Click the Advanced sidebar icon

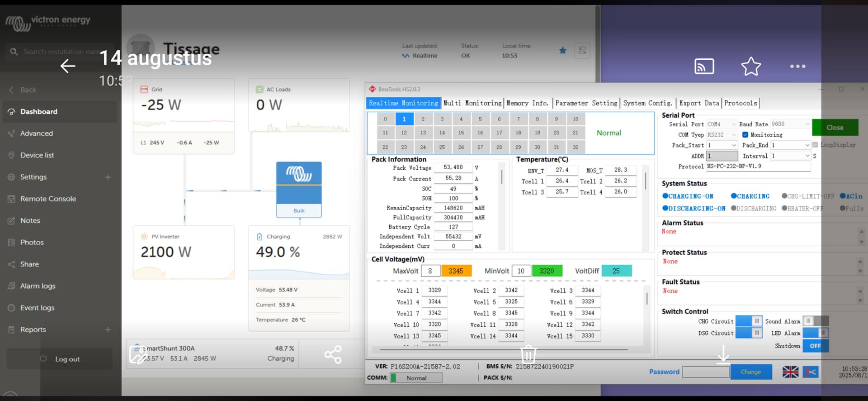[x=11, y=134]
